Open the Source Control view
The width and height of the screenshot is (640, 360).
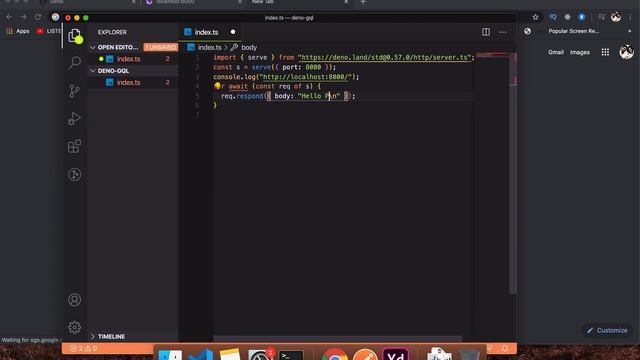coord(75,91)
